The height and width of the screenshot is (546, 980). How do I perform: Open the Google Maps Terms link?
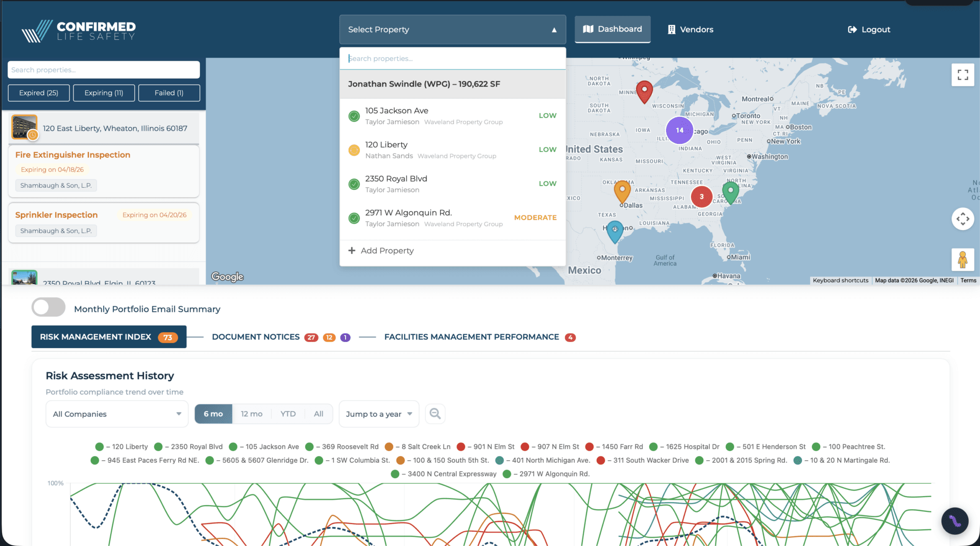tap(968, 280)
